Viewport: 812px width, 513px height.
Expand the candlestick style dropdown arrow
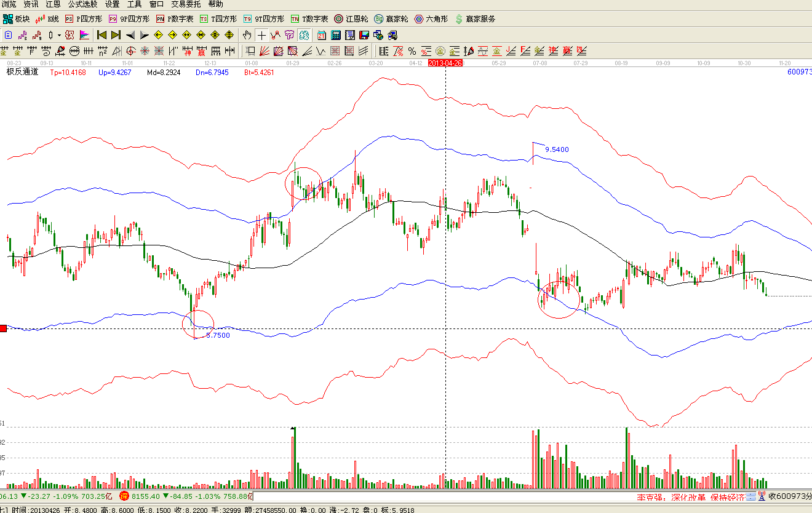[x=59, y=35]
